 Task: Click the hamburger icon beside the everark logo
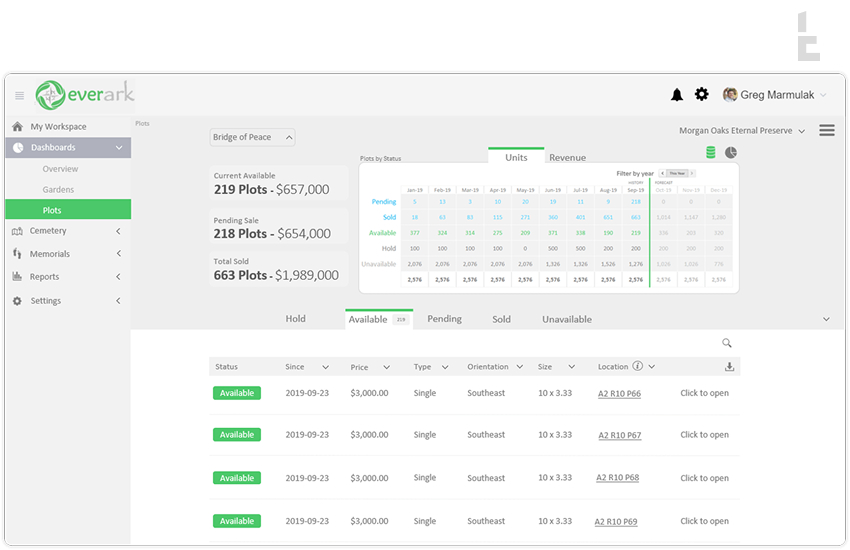click(x=19, y=96)
